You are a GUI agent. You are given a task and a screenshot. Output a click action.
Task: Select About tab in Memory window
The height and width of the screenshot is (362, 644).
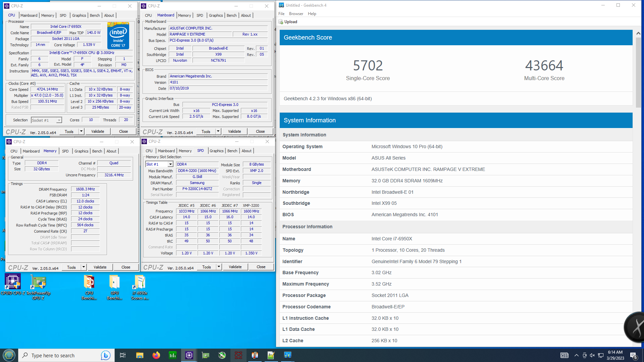[111, 151]
